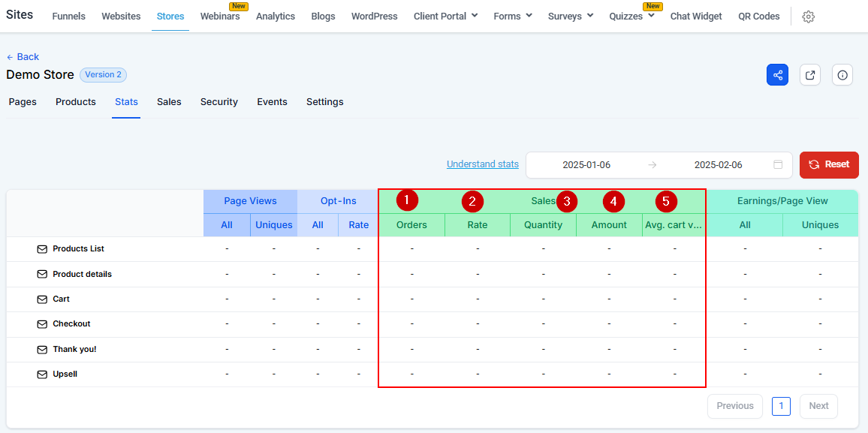Click envelope icon beside Checkout

coord(42,324)
